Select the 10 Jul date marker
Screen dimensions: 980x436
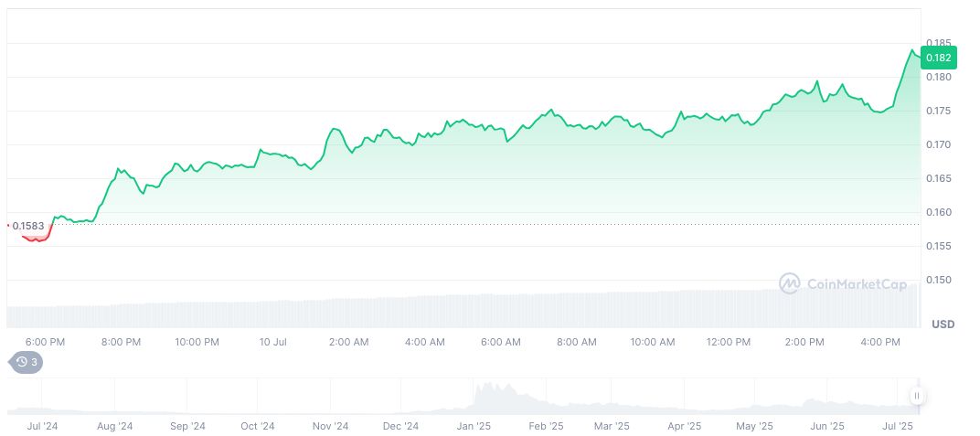coord(273,342)
